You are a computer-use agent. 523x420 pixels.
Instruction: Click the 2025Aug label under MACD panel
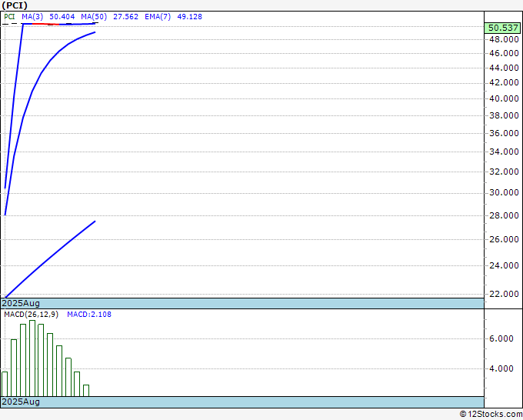coord(21,402)
